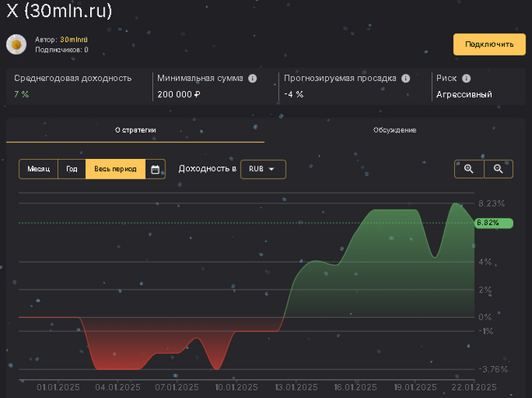Viewport: 532px width, 398px height.
Task: Click info icon next to Минимальная сумма
Action: [253, 79]
